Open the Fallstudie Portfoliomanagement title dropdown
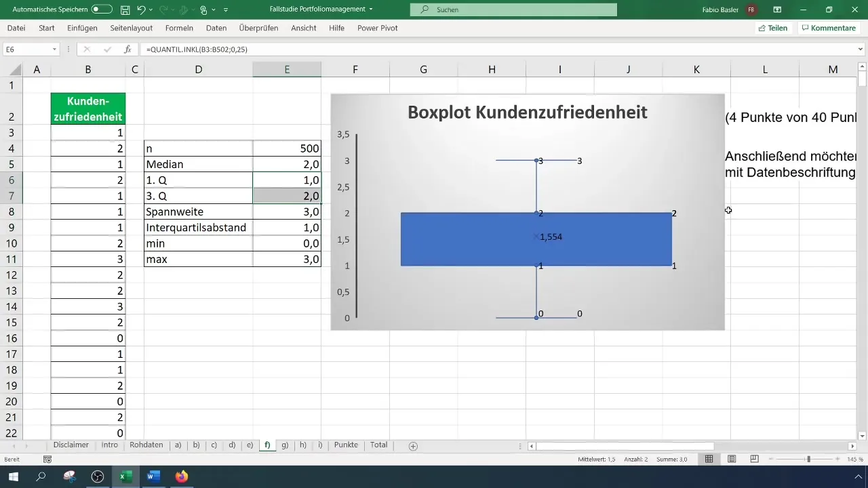The height and width of the screenshot is (488, 868). [x=372, y=9]
